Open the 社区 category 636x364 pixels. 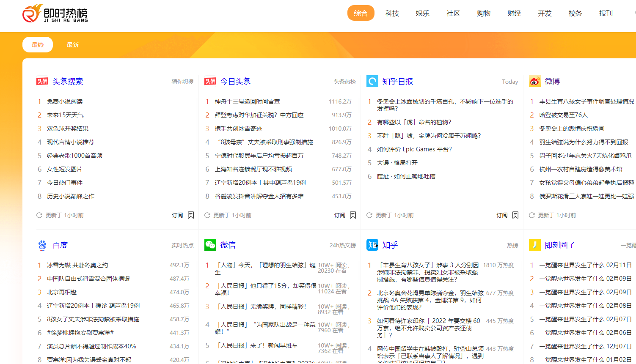(x=453, y=13)
